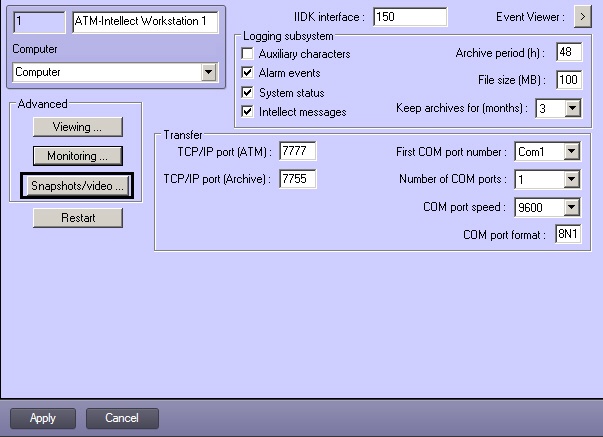The height and width of the screenshot is (437, 603).
Task: Edit TCP/IP port (ATM) field
Action: (x=298, y=151)
